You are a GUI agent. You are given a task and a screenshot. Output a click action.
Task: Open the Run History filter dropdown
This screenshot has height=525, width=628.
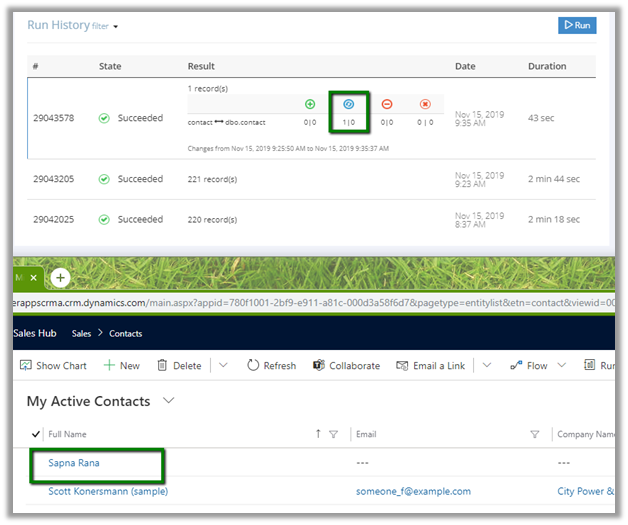105,26
